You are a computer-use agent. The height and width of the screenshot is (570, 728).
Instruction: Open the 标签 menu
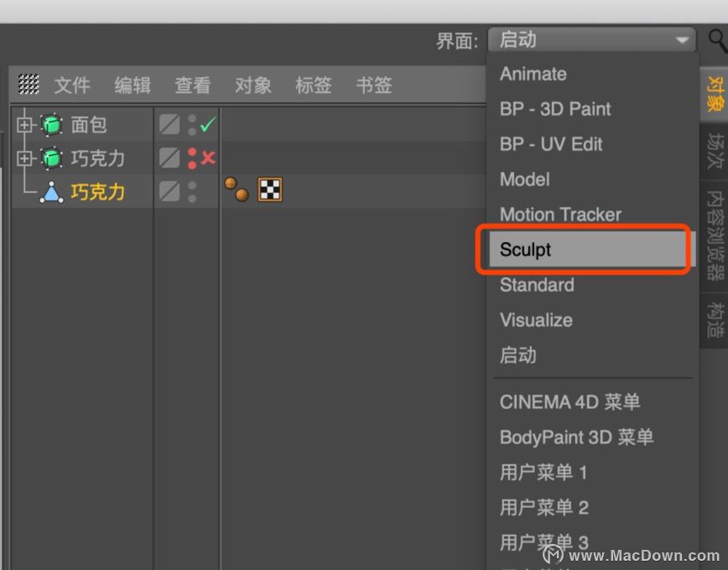point(314,85)
